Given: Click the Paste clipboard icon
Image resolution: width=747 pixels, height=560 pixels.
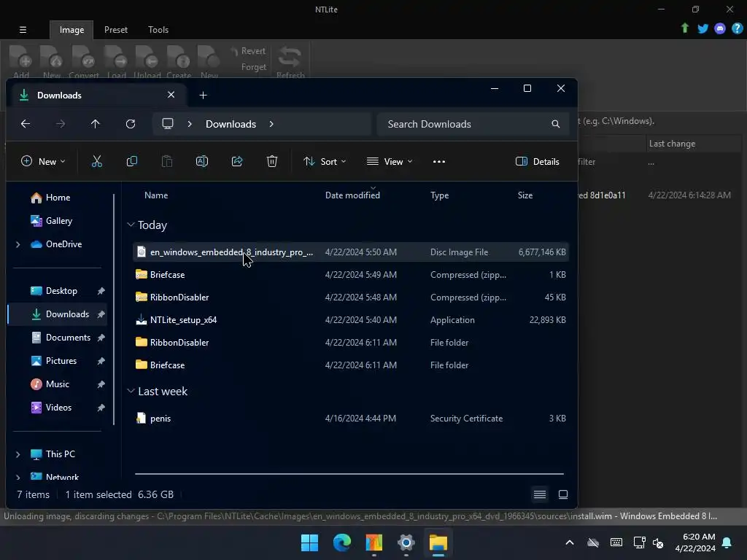Looking at the screenshot, I should [x=167, y=161].
